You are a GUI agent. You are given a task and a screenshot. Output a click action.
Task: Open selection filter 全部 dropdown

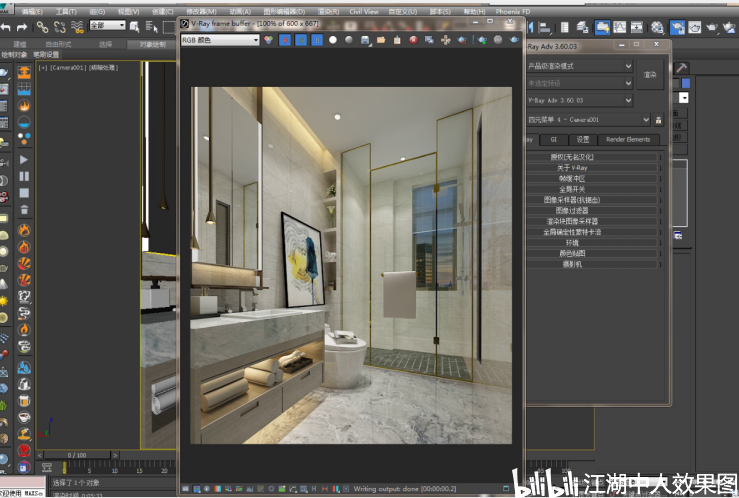[x=107, y=25]
